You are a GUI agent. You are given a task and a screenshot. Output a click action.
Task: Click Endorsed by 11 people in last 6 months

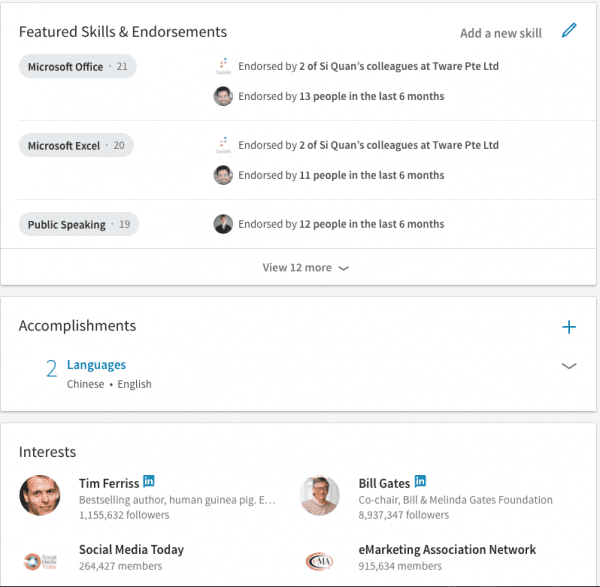point(341,175)
